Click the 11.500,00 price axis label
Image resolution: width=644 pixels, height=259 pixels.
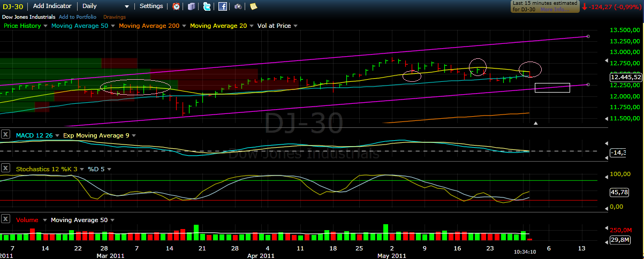pyautogui.click(x=625, y=118)
